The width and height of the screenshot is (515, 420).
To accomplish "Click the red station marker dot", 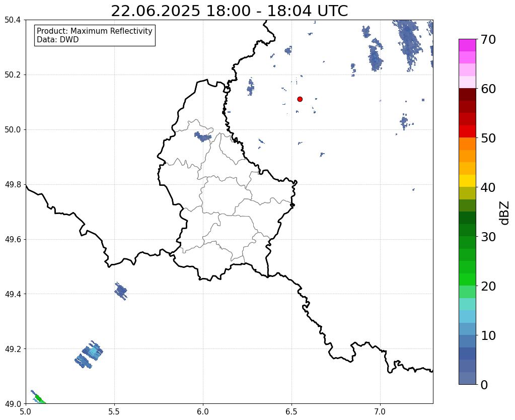I will pos(300,99).
